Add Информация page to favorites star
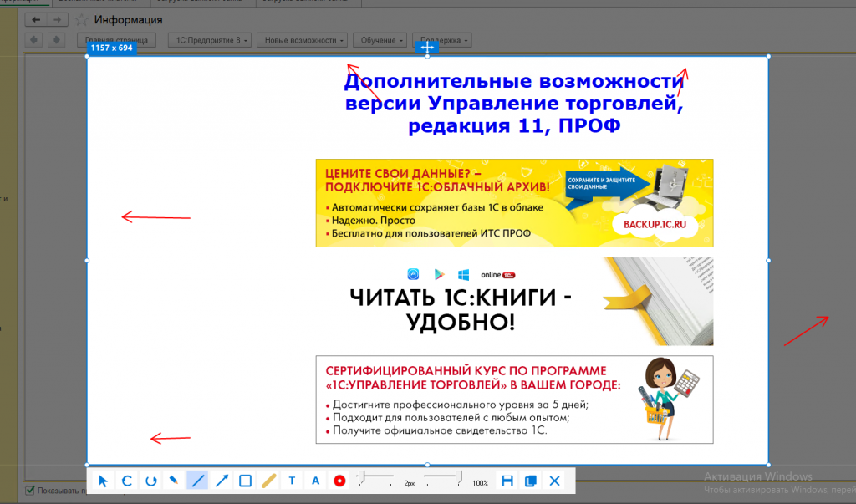This screenshot has height=504, width=856. [x=81, y=20]
